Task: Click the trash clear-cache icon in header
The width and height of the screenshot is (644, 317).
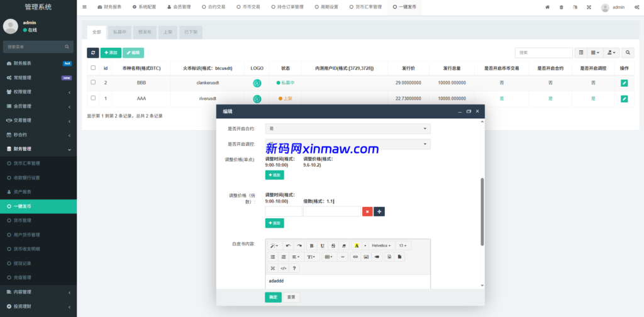Action: click(562, 7)
